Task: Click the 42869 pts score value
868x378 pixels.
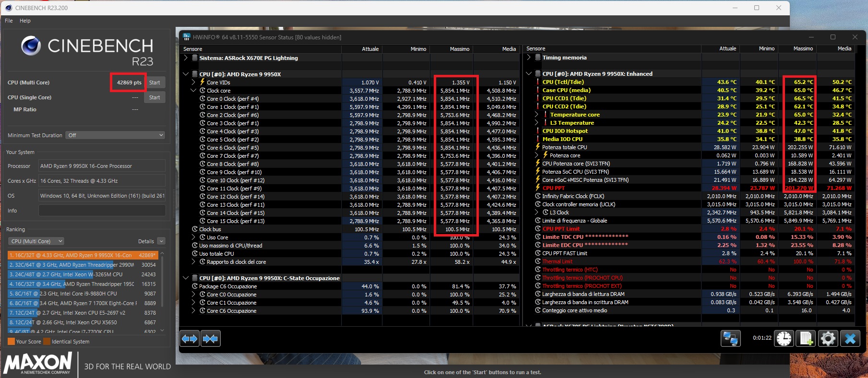Action: tap(129, 83)
